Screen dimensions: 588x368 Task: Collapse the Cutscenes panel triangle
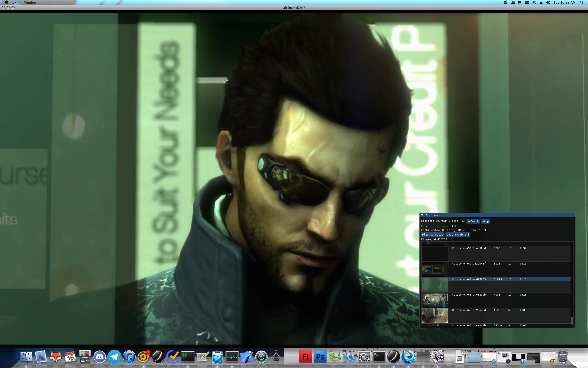(422, 215)
